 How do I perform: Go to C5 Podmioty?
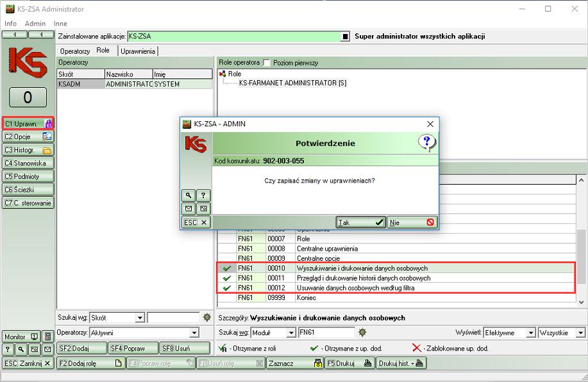point(28,176)
